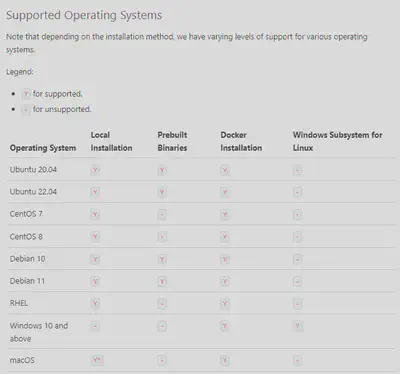Image resolution: width=400 pixels, height=374 pixels.
Task: Click the Y* badge for macOS Local Installation
Action: (x=97, y=360)
